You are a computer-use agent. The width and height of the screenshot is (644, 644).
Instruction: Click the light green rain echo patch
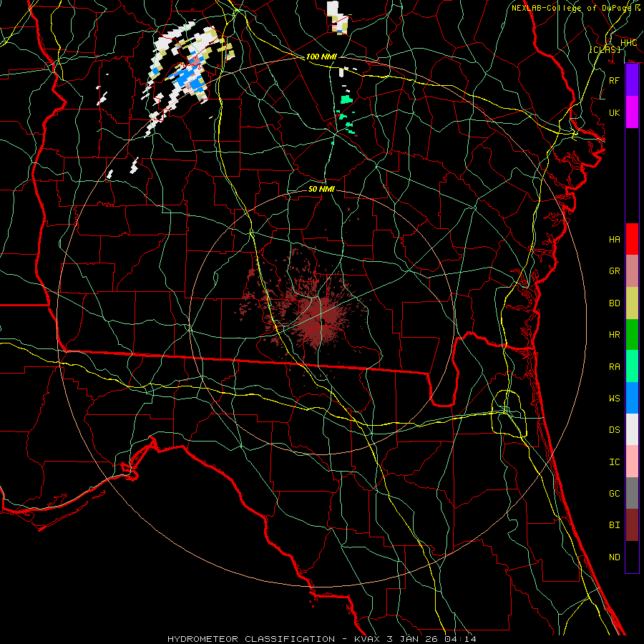point(346,99)
